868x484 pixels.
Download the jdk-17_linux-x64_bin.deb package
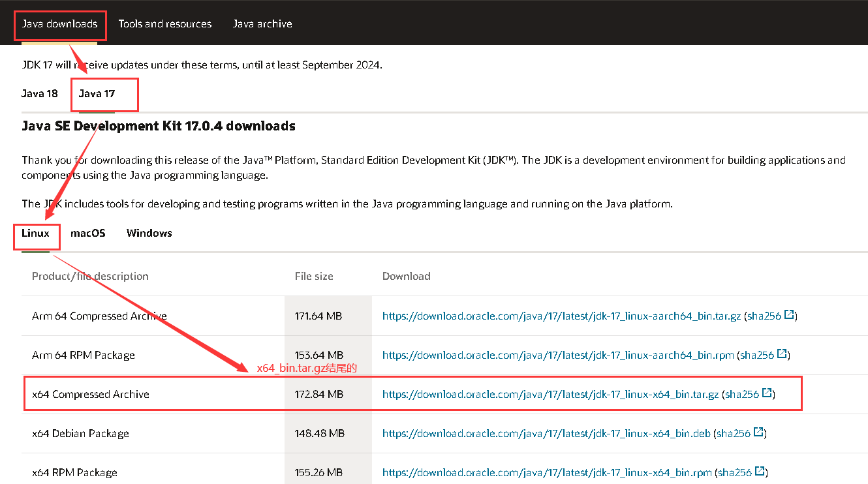tap(546, 433)
